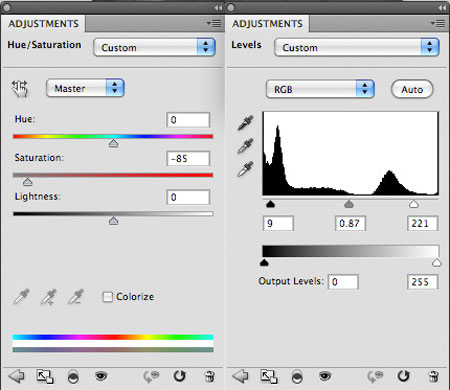This screenshot has width=450, height=390.
Task: Choose the Levels black point eyedropper
Action: pyautogui.click(x=245, y=123)
